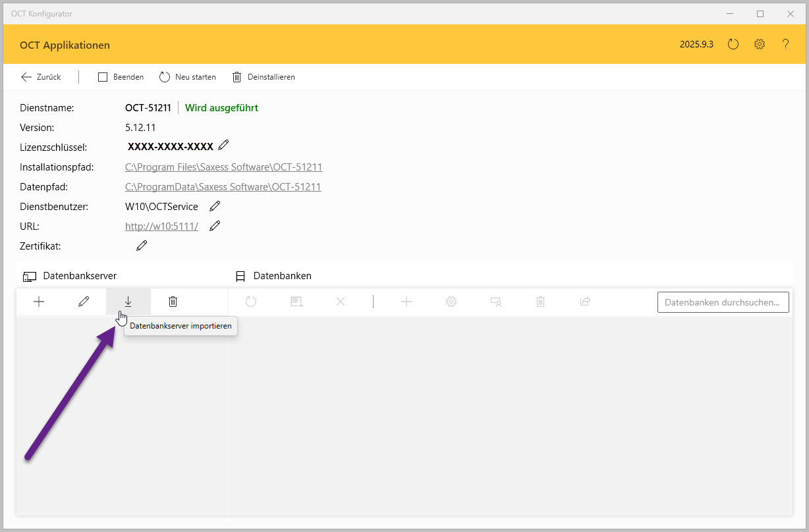Viewport: 809px width, 532px height.
Task: Add a new database server
Action: 39,302
